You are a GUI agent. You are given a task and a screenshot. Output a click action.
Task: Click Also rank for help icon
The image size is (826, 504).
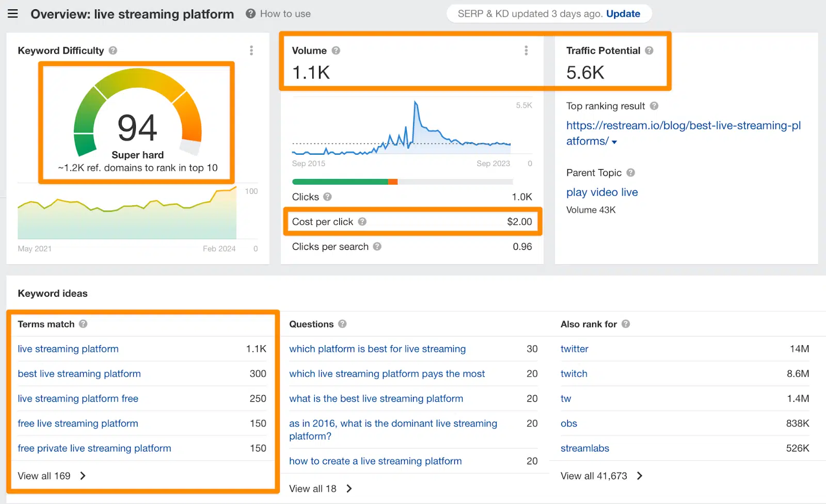tap(626, 324)
